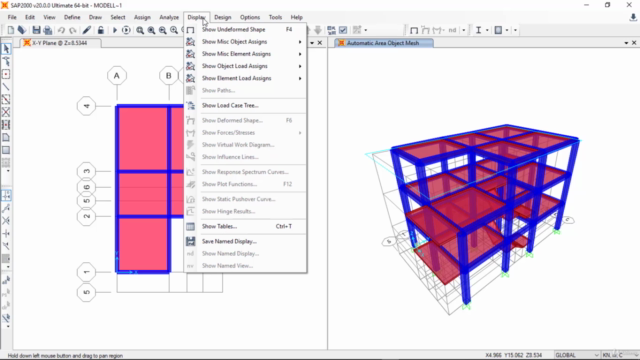Click the Redo arrow icon

(x=73, y=30)
